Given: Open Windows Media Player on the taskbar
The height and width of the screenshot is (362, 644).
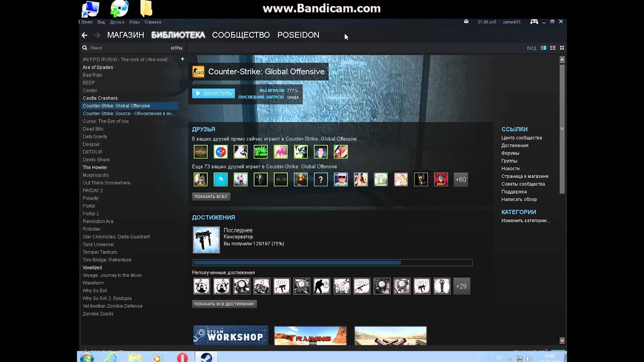Looking at the screenshot, I should coord(158,357).
